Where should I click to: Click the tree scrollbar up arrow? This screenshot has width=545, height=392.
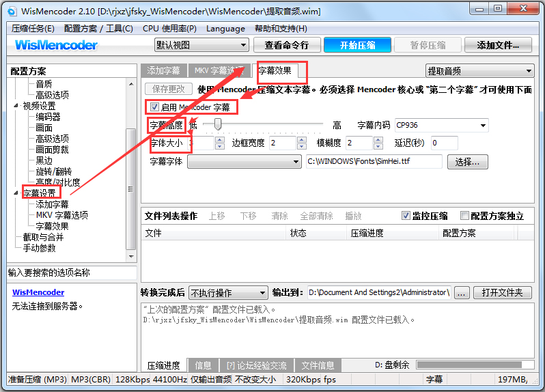(x=131, y=84)
